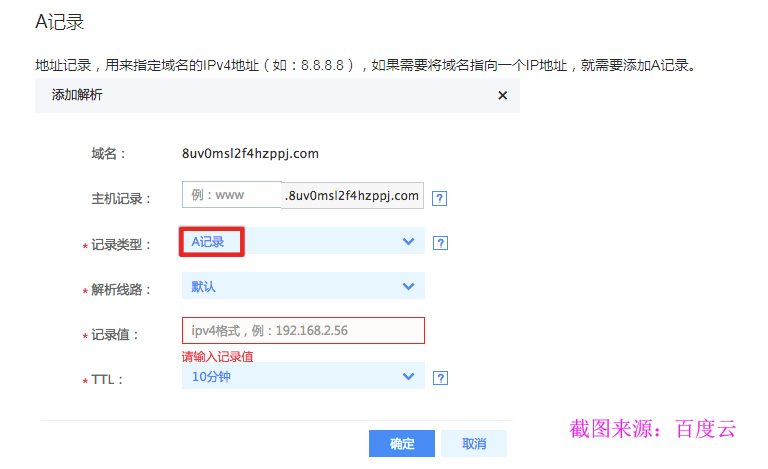Select the domain text 8uv0msl2f4hzppj.com beside 域名
This screenshot has width=768, height=469.
pyautogui.click(x=250, y=154)
